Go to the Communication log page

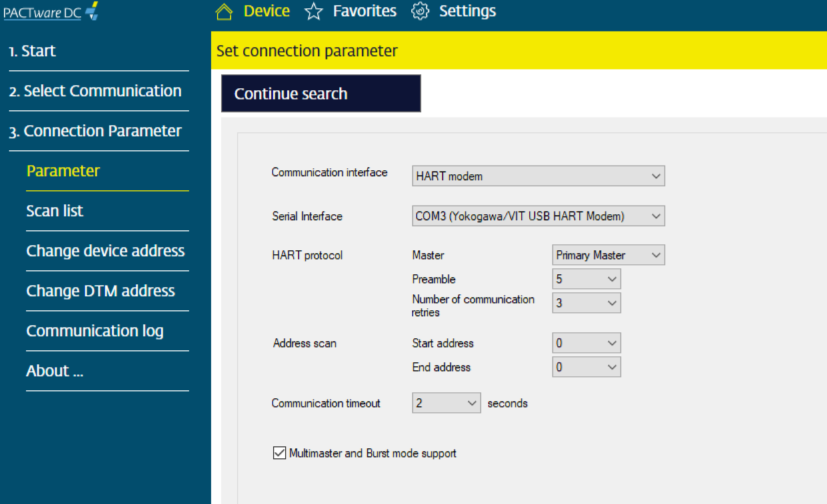click(x=95, y=330)
